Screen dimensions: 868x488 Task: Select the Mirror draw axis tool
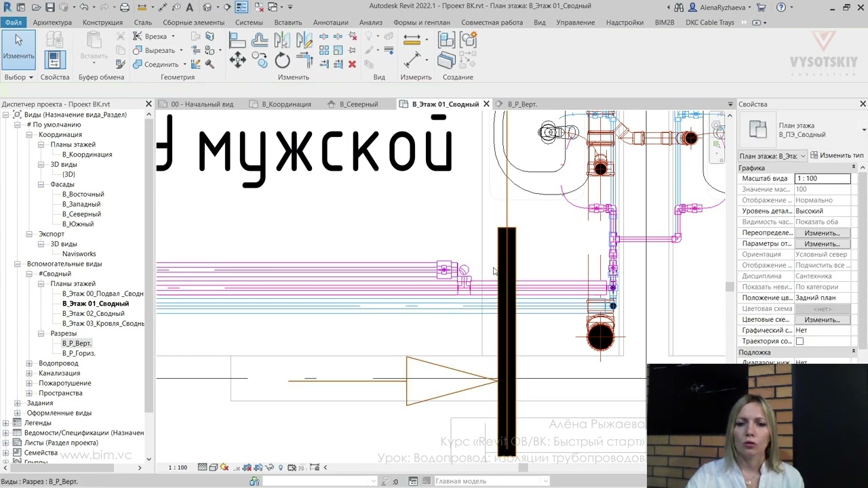point(304,40)
